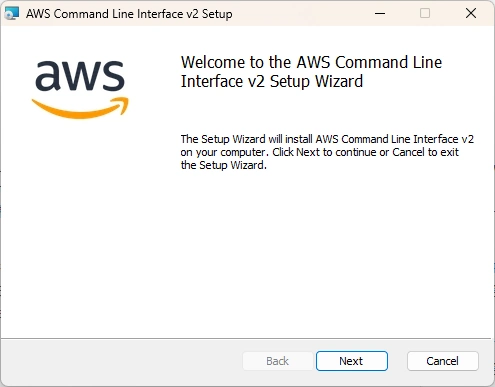Click the greyed-out maximize button
This screenshot has width=495, height=387.
point(425,13)
